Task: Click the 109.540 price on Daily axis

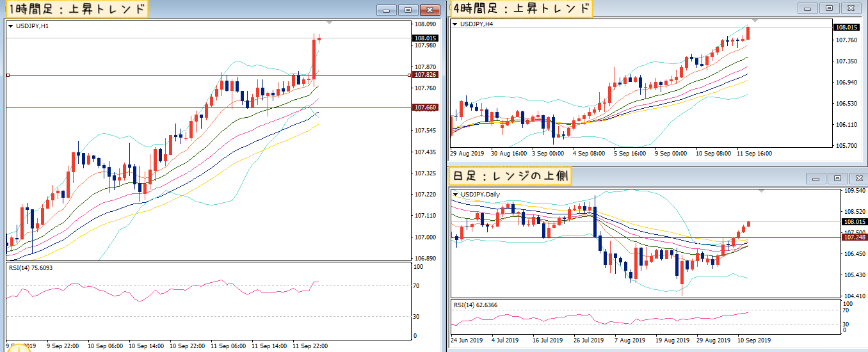Action: (856, 191)
